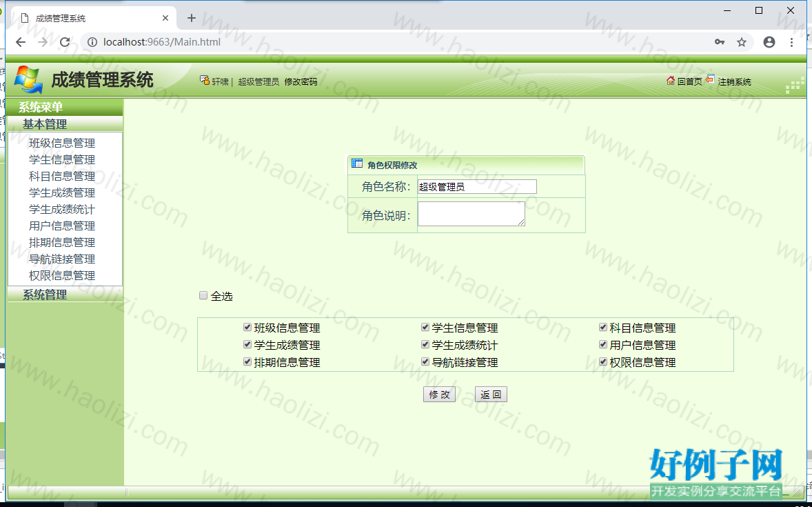This screenshot has height=507, width=812.
Task: Open 排期信息管理 in sidebar
Action: coord(62,243)
